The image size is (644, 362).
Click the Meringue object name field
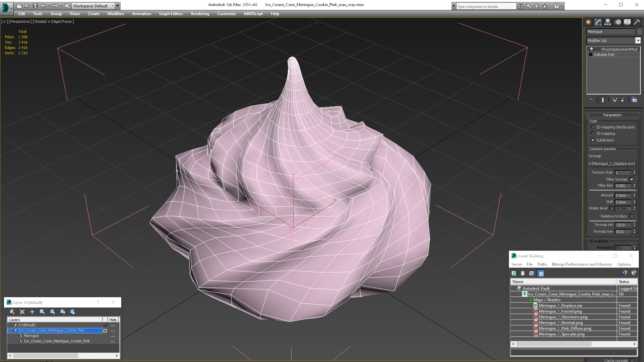(610, 32)
